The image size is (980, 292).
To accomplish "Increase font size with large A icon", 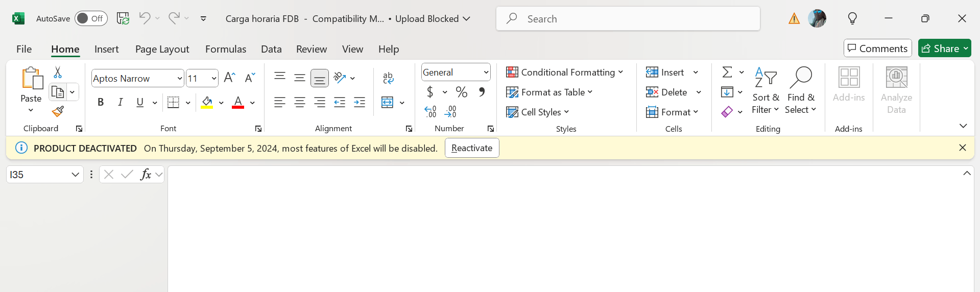I will click(230, 78).
